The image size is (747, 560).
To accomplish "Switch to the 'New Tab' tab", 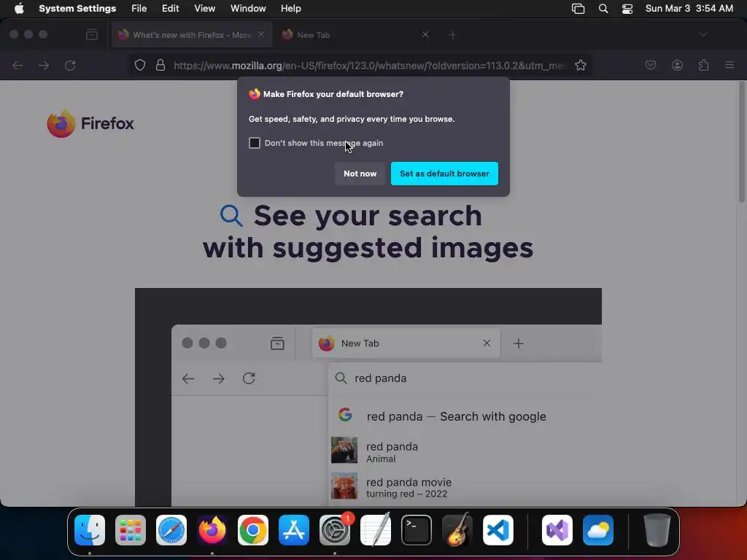I will click(355, 35).
